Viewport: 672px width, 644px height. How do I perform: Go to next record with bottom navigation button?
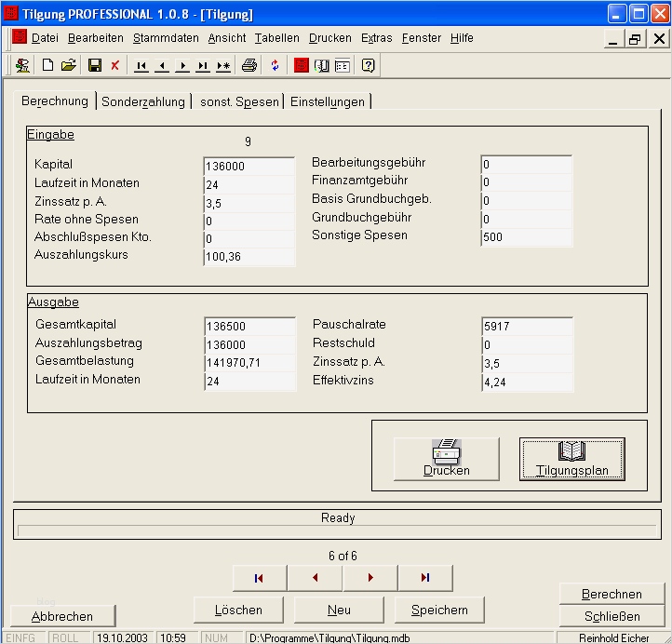click(370, 578)
